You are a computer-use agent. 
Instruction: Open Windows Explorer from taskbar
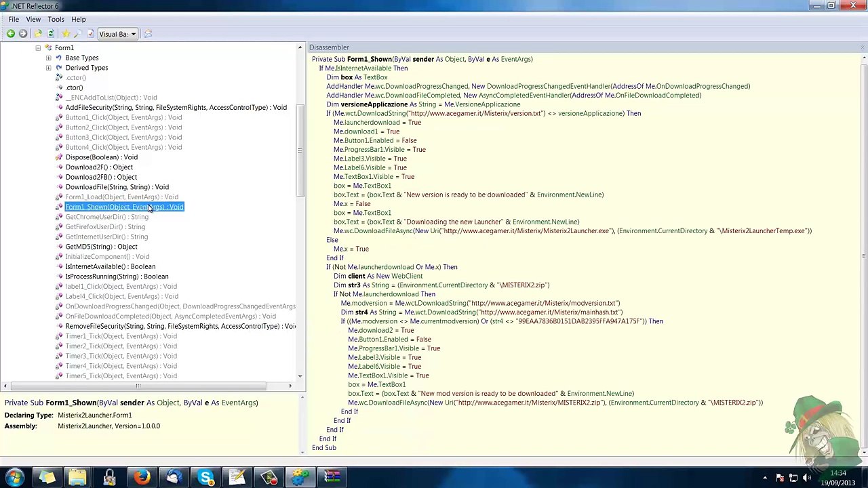pyautogui.click(x=77, y=477)
